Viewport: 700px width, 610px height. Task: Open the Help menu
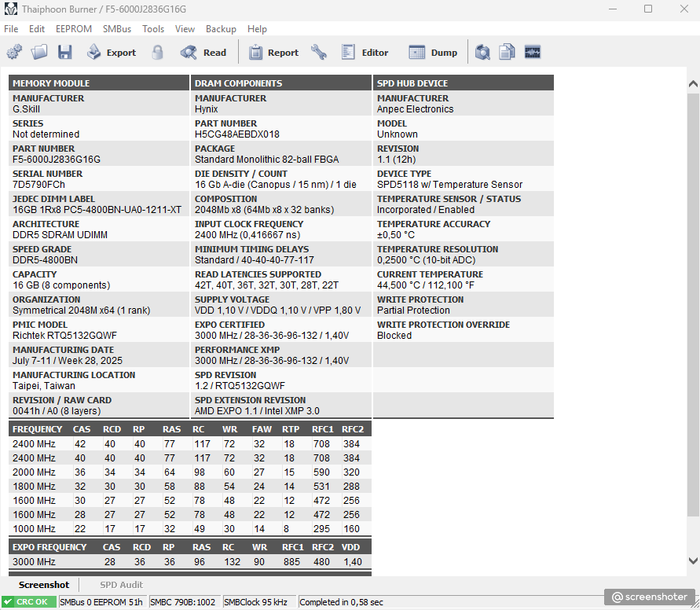(x=257, y=29)
